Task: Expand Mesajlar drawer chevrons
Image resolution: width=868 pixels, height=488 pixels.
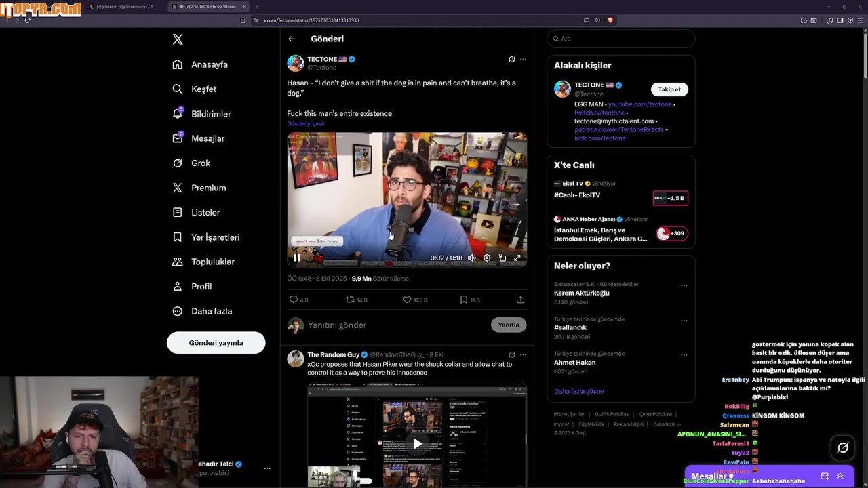Action: pyautogui.click(x=840, y=476)
